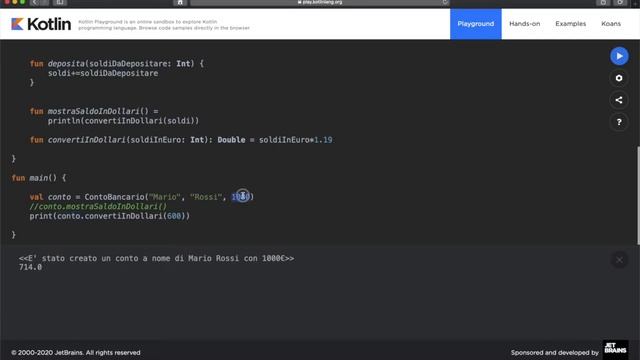Click the conto creato output message
This screenshot has width=640, height=360.
point(156,258)
